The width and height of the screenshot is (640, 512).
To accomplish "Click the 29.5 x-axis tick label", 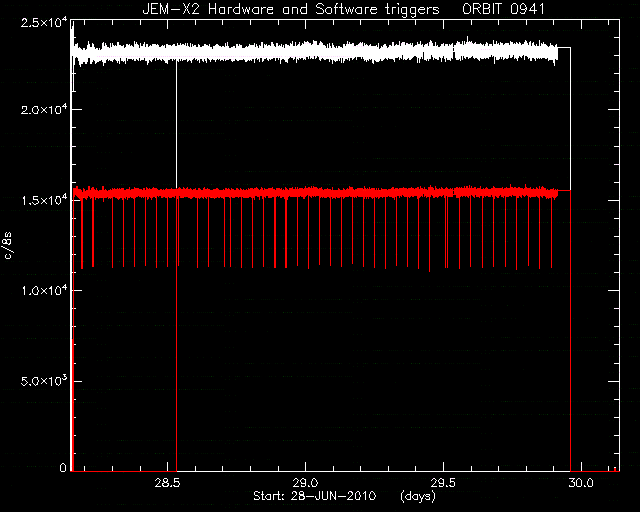I will [443, 483].
